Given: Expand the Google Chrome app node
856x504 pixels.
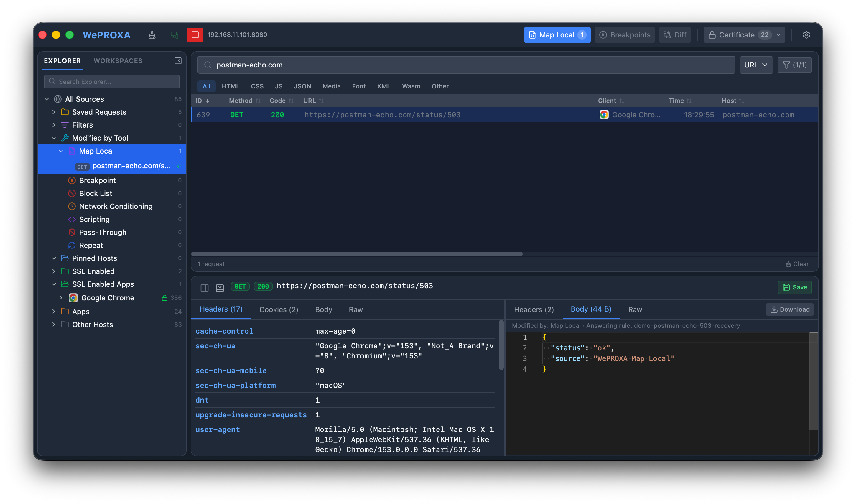Looking at the screenshot, I should (x=61, y=298).
